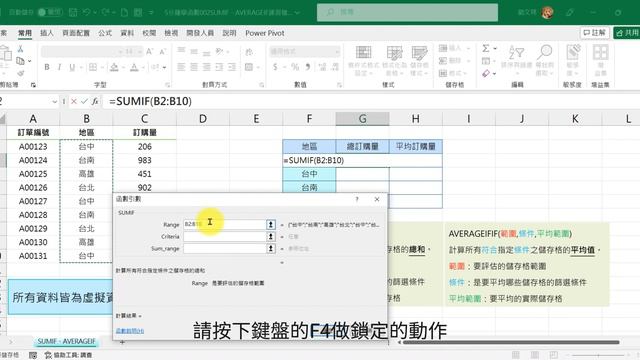
Task: Click the green Enter checkmark in formula bar
Action: [84, 101]
